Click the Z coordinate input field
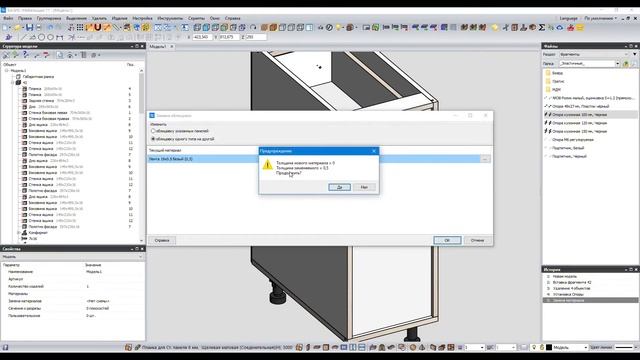The width and height of the screenshot is (640, 360). (256, 37)
